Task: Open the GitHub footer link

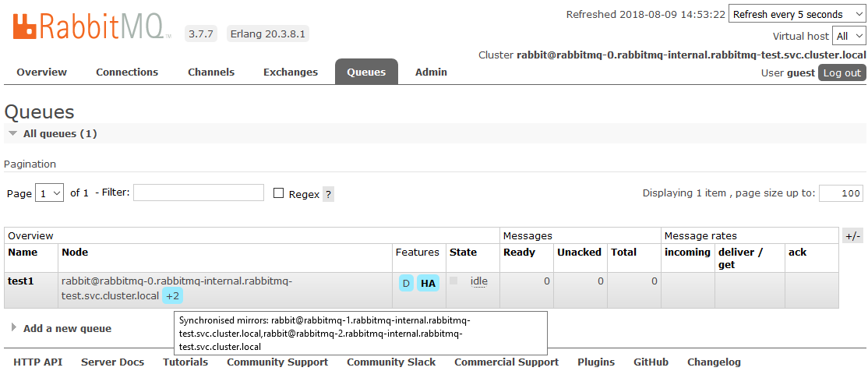Action: click(x=651, y=362)
